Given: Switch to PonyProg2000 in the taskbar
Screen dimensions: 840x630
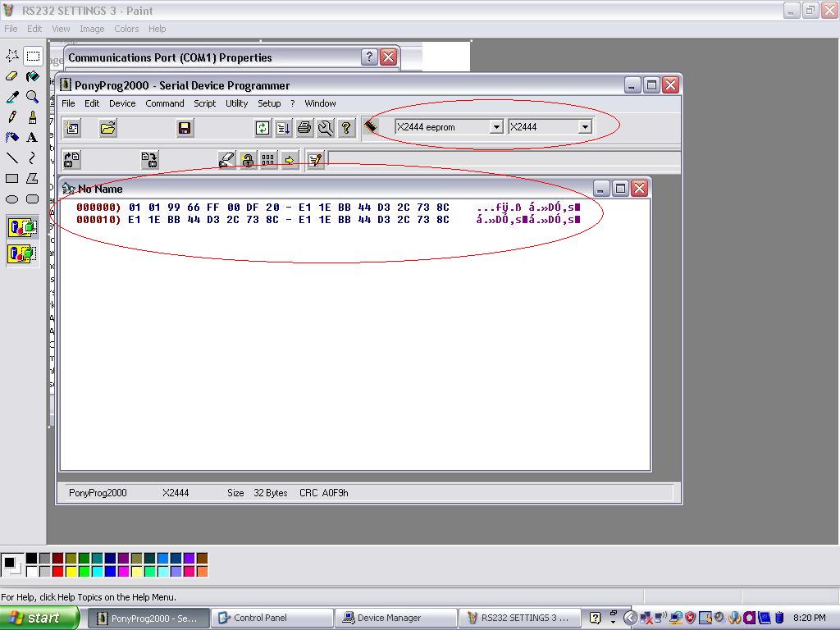Looking at the screenshot, I should [x=148, y=619].
